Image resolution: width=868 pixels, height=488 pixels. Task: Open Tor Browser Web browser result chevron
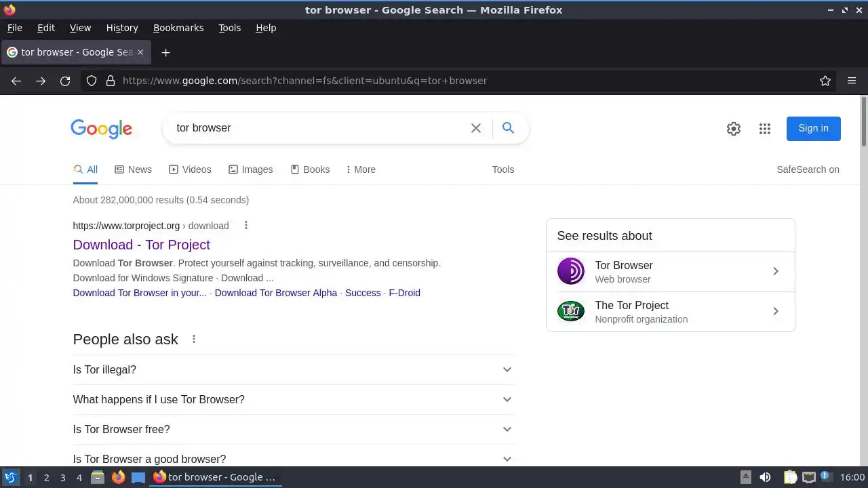[776, 271]
